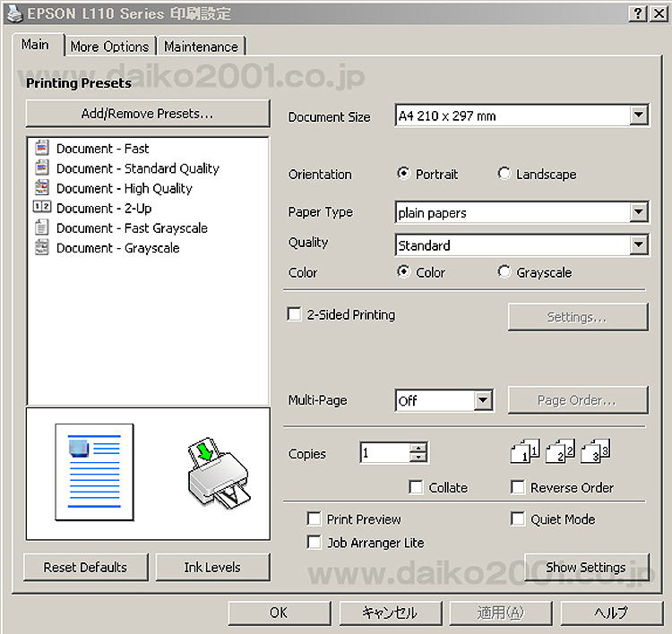Screen dimensions: 672x634
Task: Expand the Quality dropdown
Action: coord(638,244)
